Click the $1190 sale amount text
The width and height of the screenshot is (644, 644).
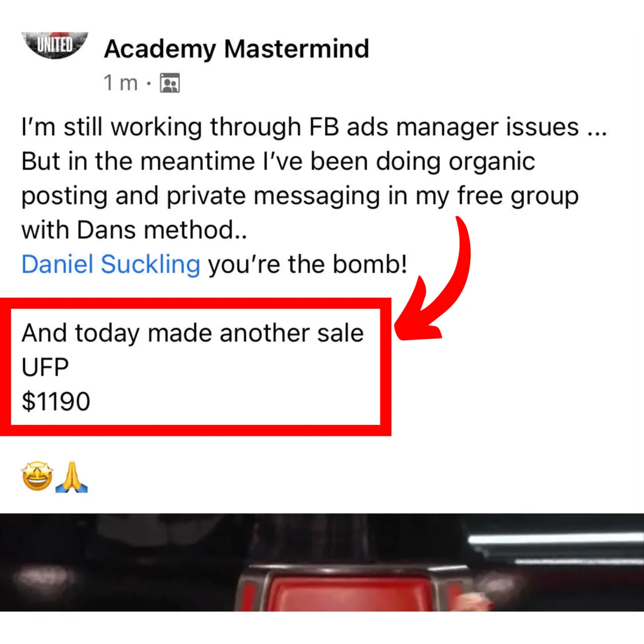coord(56,401)
